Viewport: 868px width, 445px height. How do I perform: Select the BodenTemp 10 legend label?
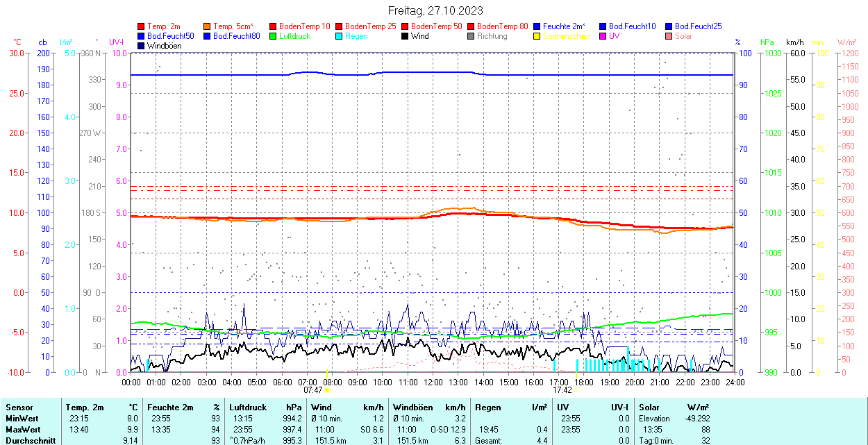tap(304, 26)
